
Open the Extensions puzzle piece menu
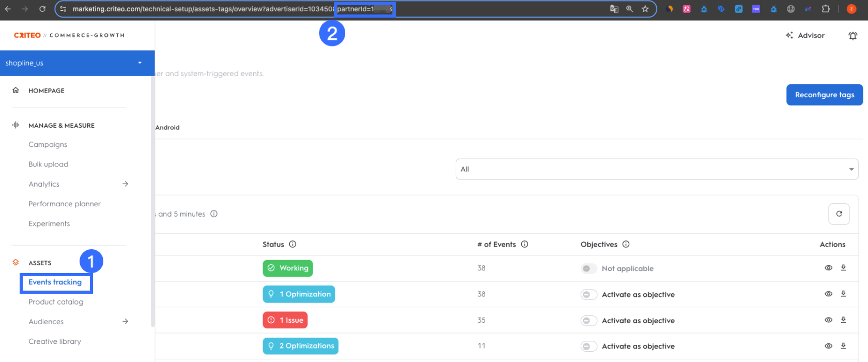click(826, 9)
